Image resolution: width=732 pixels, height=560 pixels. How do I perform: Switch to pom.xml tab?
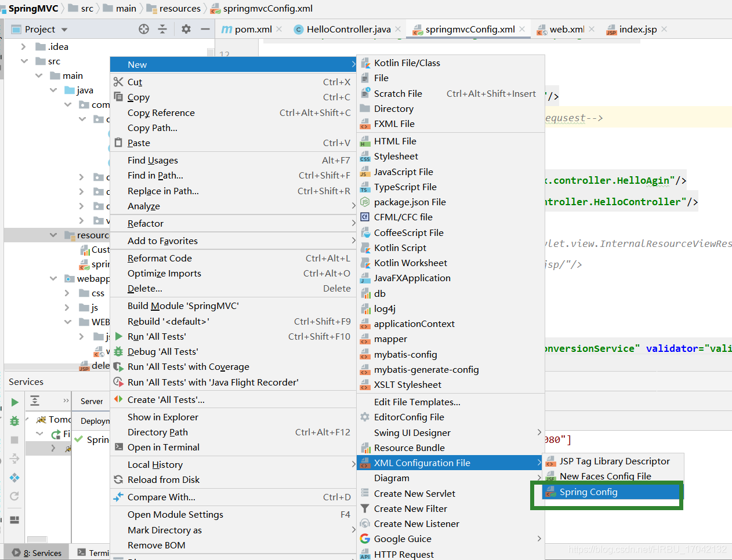(247, 29)
